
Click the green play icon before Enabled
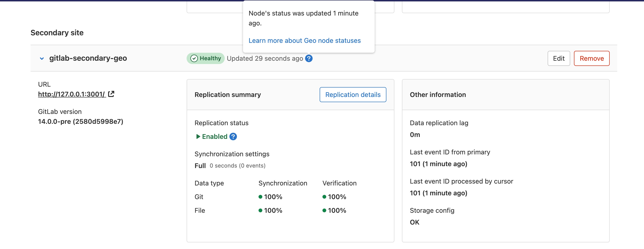click(198, 137)
